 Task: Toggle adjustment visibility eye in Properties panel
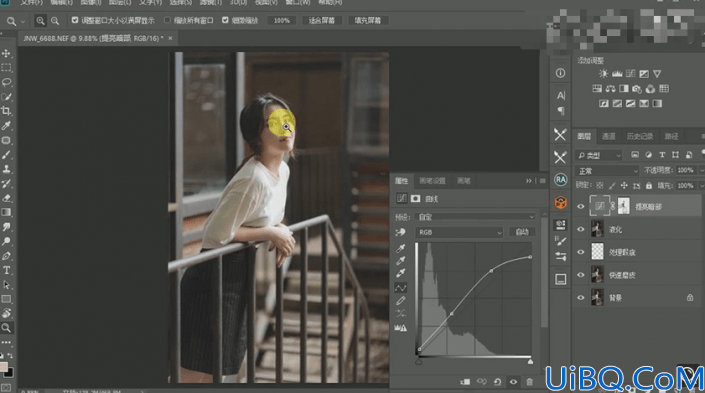513,382
